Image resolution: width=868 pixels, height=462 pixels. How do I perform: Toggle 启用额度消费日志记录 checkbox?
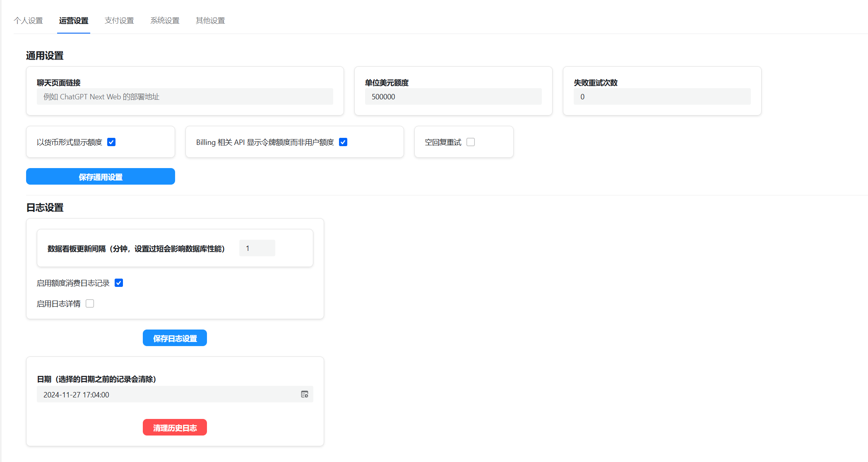(119, 283)
